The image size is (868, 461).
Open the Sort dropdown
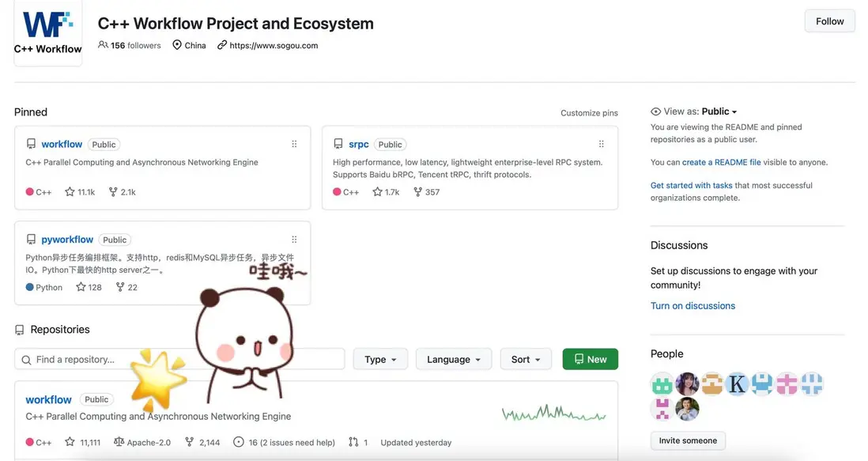click(526, 359)
